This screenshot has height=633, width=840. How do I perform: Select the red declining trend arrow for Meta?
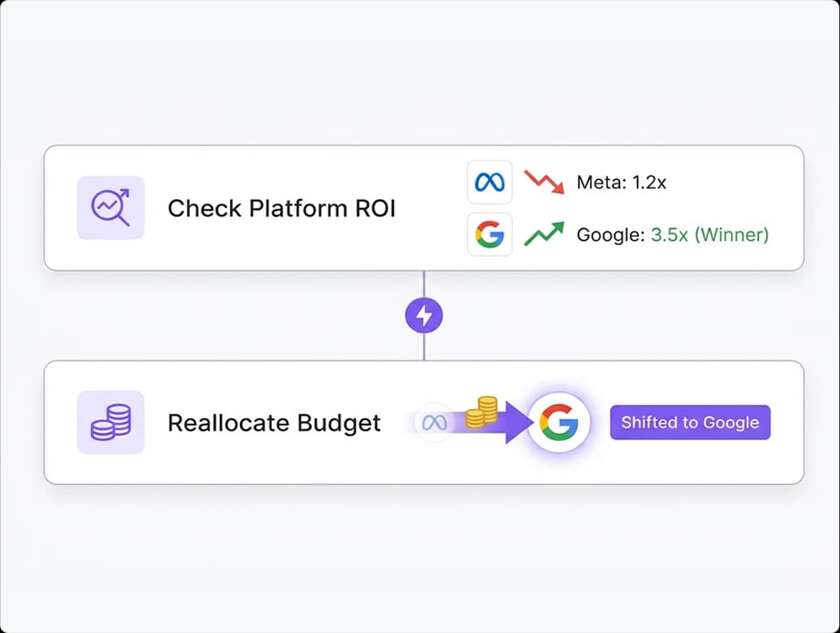(x=545, y=182)
